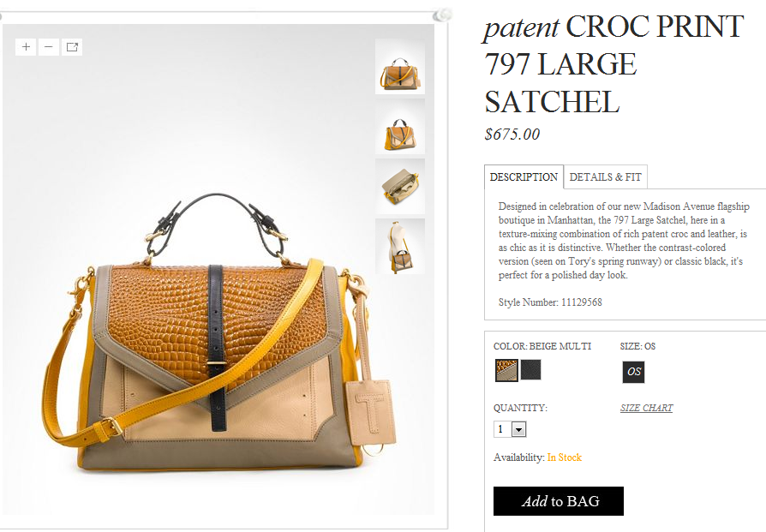Choose the beige multi color swatch
The image size is (766, 532).
506,370
